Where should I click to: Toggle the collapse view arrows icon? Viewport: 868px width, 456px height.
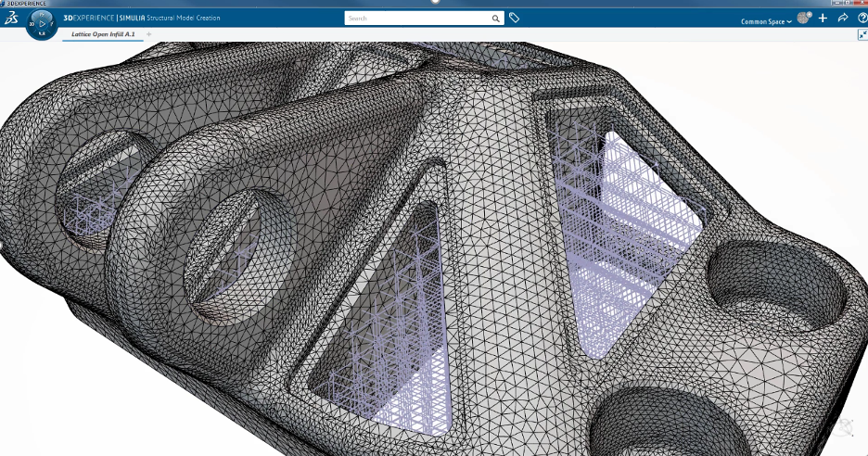pyautogui.click(x=862, y=34)
